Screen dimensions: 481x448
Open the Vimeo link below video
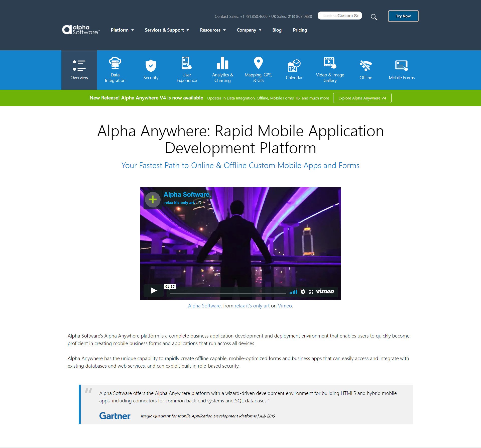pos(285,306)
